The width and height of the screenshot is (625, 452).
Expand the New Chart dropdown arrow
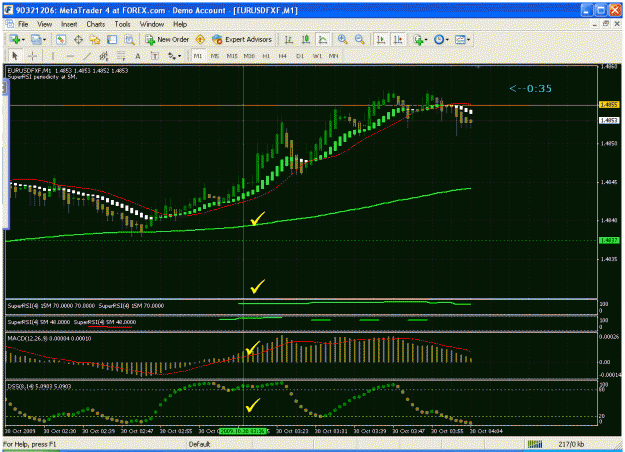click(x=23, y=40)
